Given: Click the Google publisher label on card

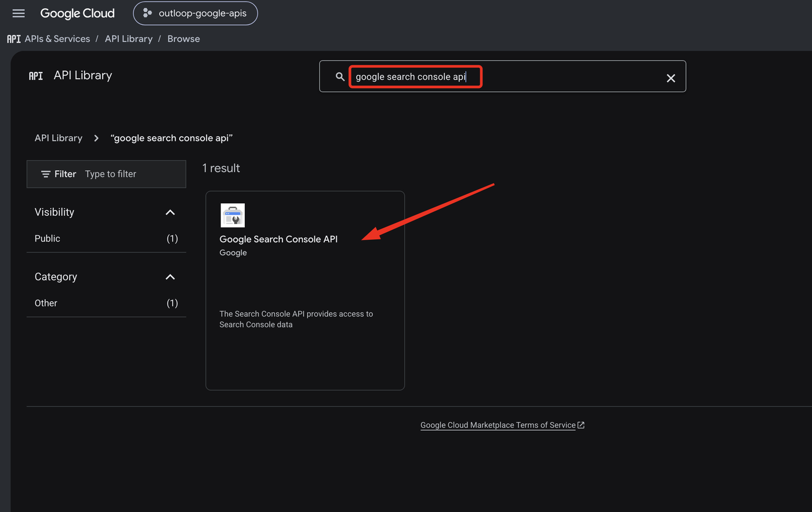Looking at the screenshot, I should (x=233, y=253).
